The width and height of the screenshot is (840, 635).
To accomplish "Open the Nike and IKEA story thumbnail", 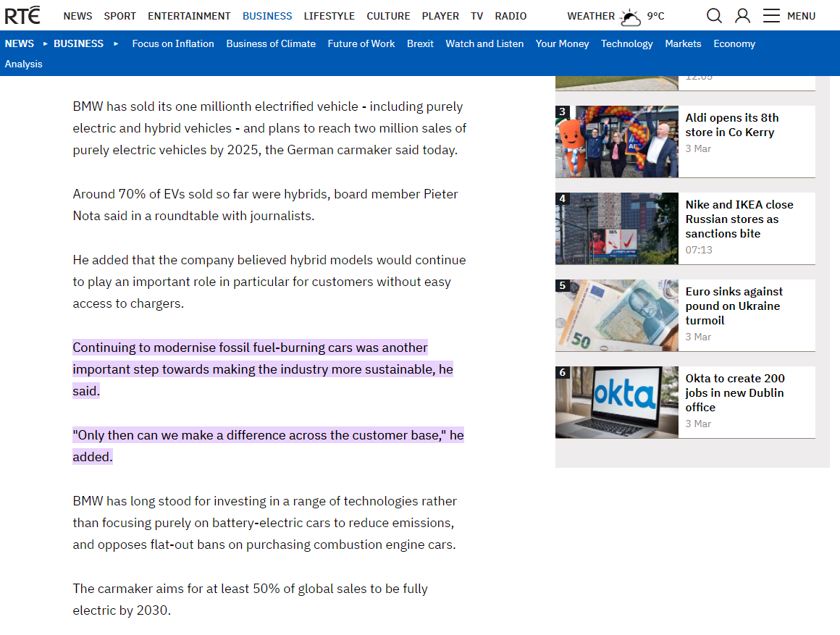I will (x=617, y=228).
